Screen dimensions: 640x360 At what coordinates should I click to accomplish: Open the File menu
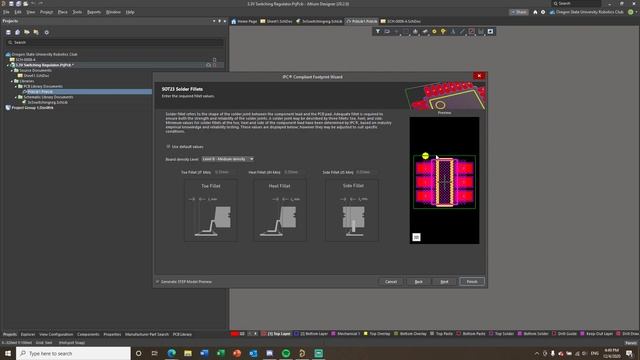[6, 12]
